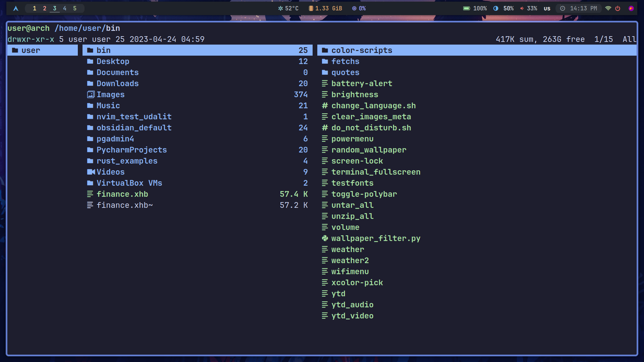Click the WiFi status icon

(608, 8)
